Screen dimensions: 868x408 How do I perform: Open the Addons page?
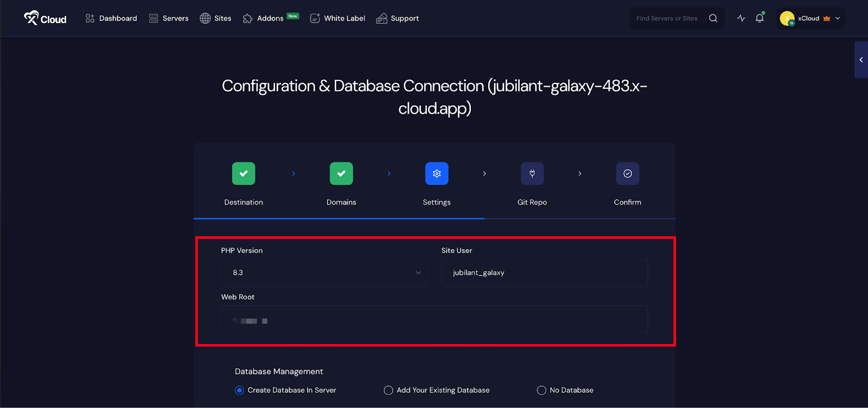coord(264,18)
